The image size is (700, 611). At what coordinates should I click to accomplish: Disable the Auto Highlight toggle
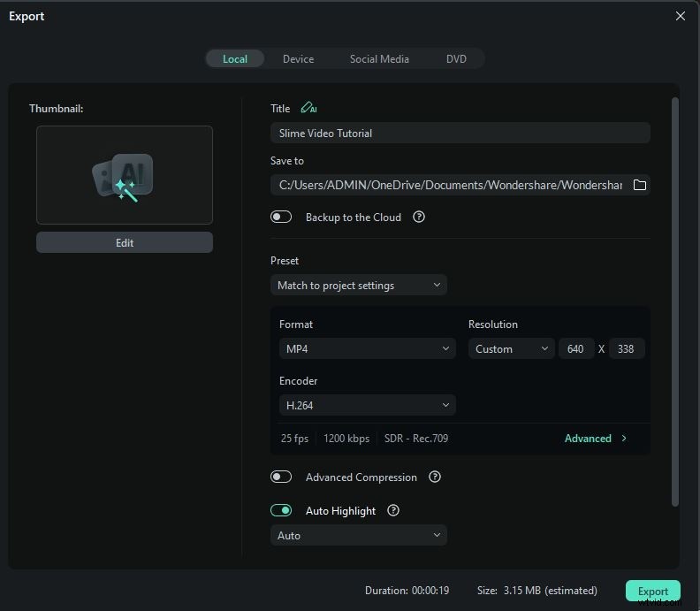(281, 510)
